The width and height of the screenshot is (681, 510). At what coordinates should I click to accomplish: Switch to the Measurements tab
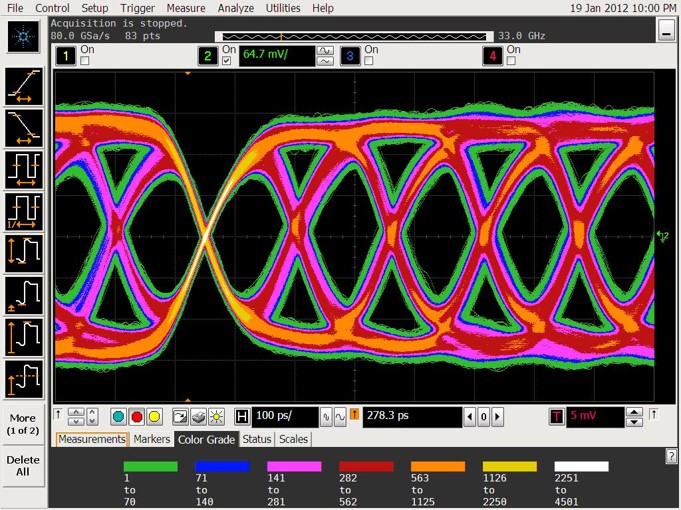point(92,439)
